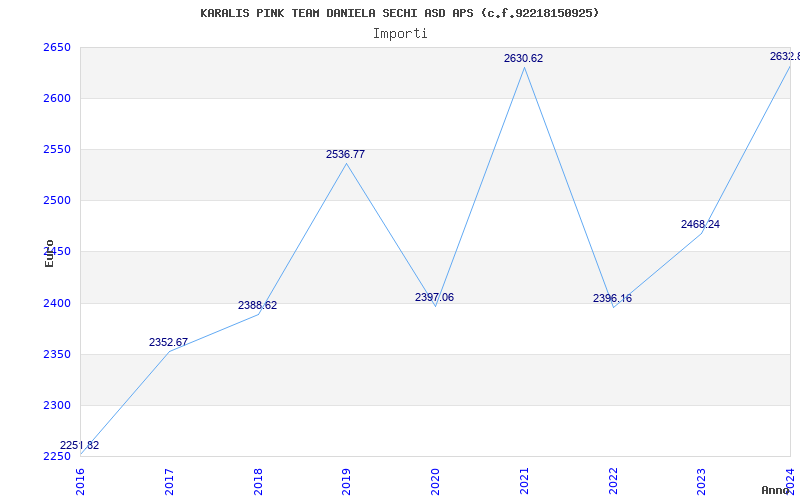Click the 2396.16 data label

612,298
